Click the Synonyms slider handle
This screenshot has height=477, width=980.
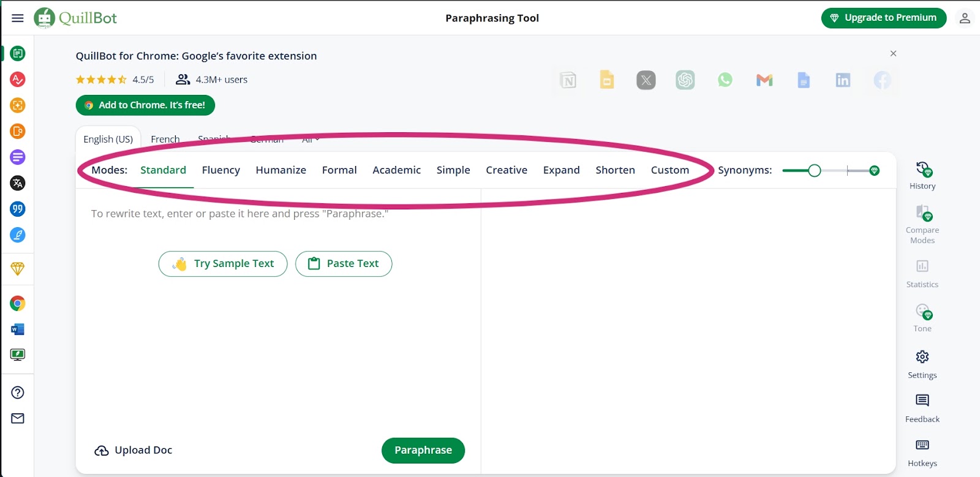(814, 171)
